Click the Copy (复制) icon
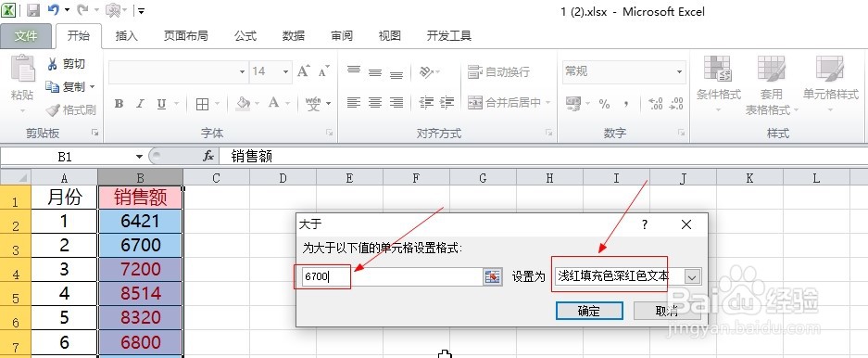This screenshot has width=868, height=358. [x=53, y=87]
